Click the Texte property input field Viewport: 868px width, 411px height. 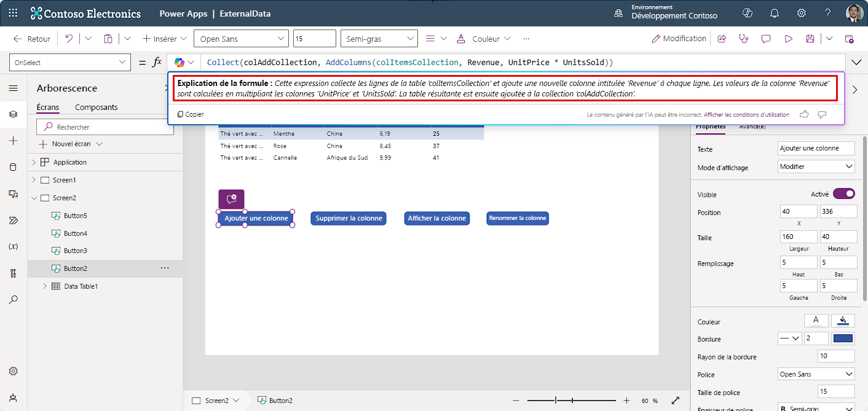(816, 149)
